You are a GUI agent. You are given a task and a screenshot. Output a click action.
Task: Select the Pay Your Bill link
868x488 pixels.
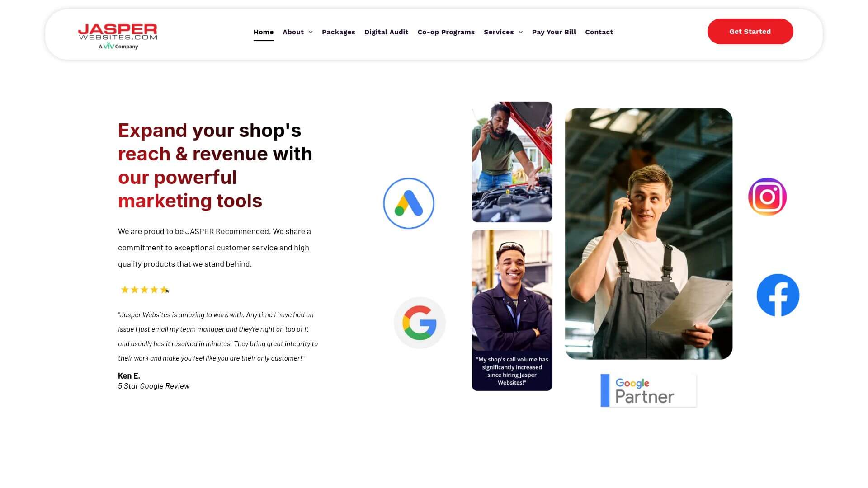pos(554,32)
